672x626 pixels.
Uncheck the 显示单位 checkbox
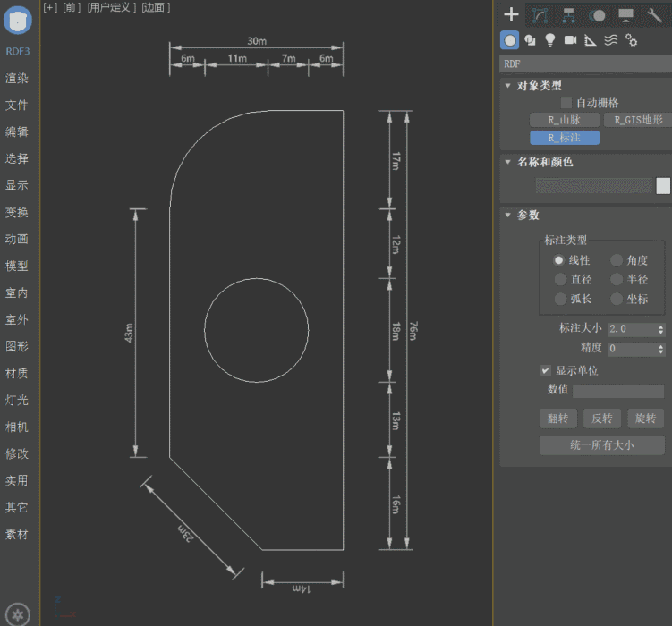tap(546, 370)
